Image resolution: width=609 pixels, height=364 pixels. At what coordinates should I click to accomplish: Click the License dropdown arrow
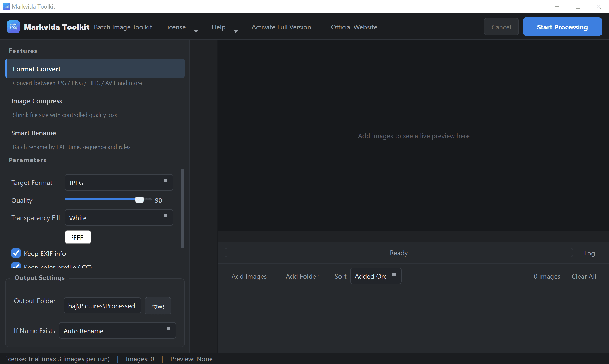tap(196, 31)
